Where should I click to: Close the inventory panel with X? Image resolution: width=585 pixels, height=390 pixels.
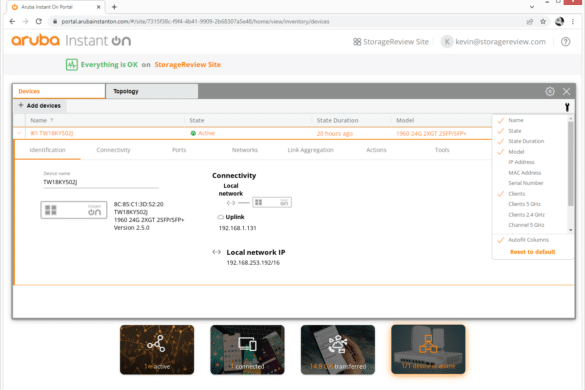coord(566,91)
